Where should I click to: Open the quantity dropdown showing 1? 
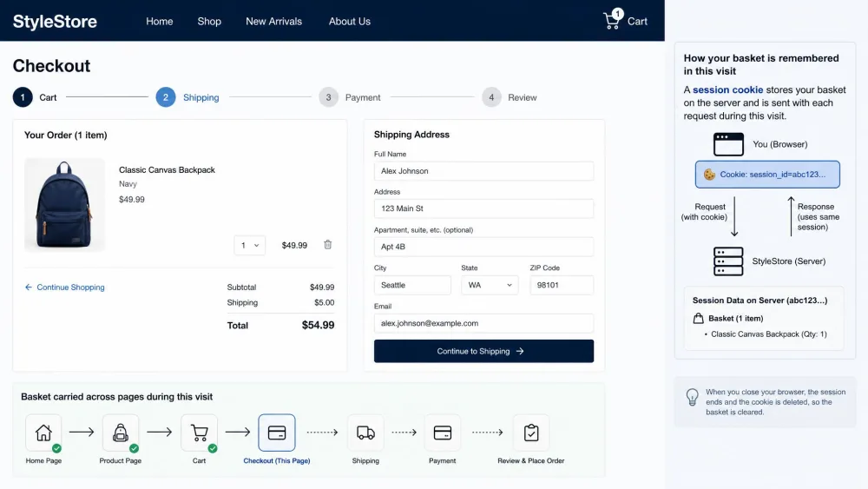click(250, 245)
